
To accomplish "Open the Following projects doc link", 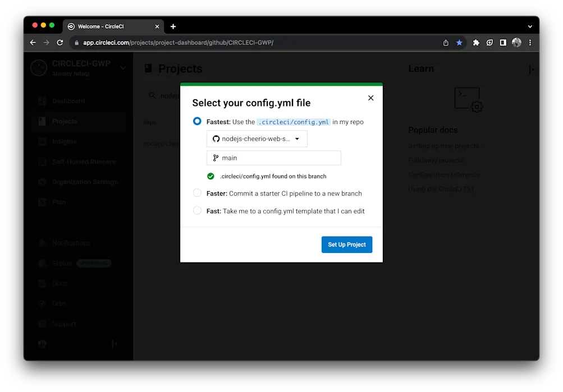I will tap(436, 160).
